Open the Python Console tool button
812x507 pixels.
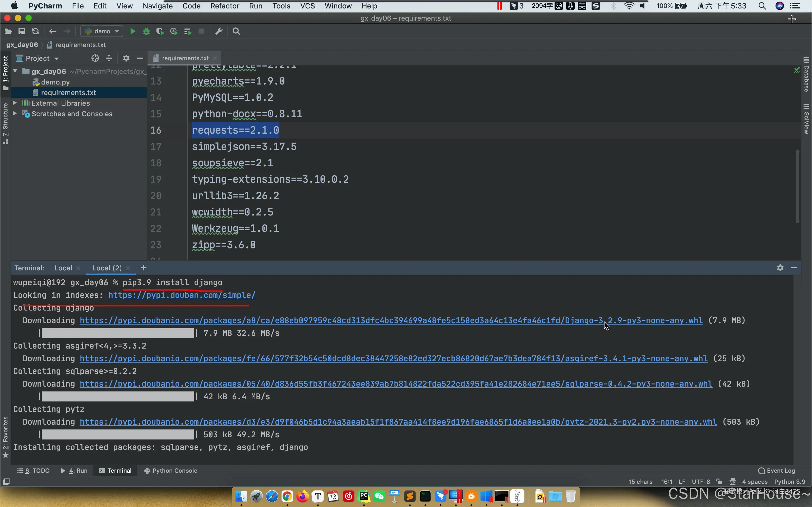170,471
